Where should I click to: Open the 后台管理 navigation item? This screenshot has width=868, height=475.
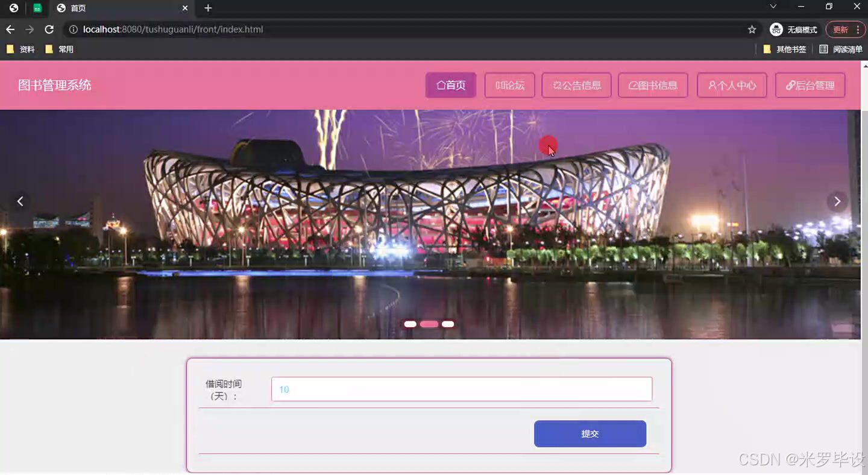pos(810,86)
